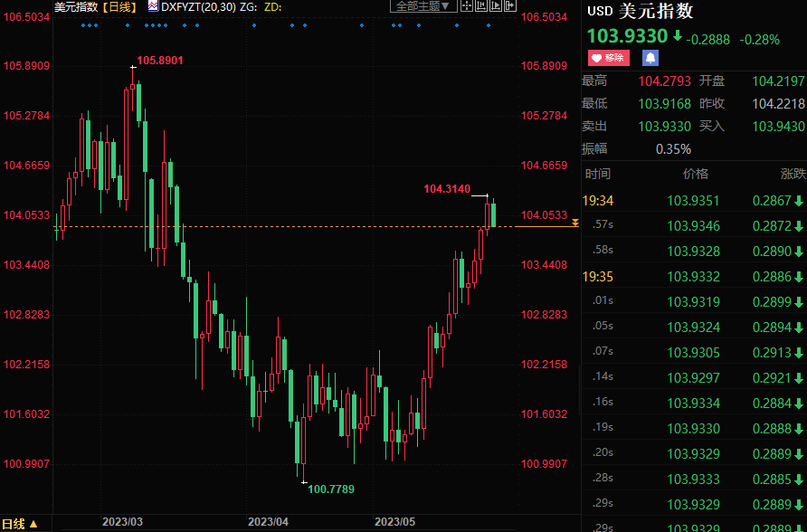Click the 价格 column header
This screenshot has height=532, width=807.
[695, 174]
